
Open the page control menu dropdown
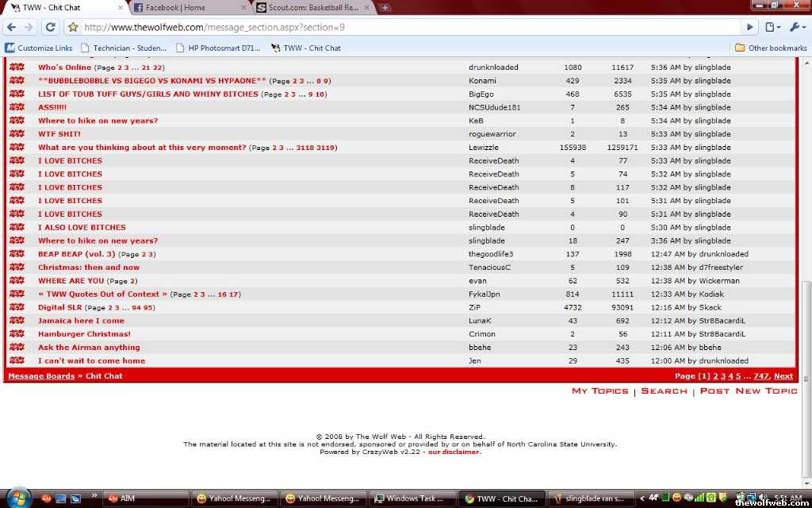tap(772, 27)
